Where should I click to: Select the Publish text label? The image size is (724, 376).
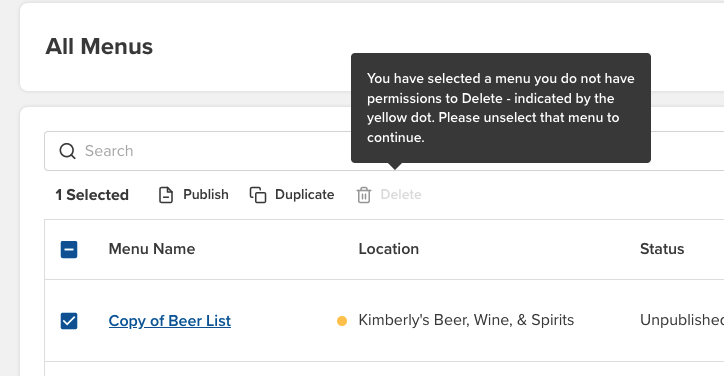[x=206, y=194]
